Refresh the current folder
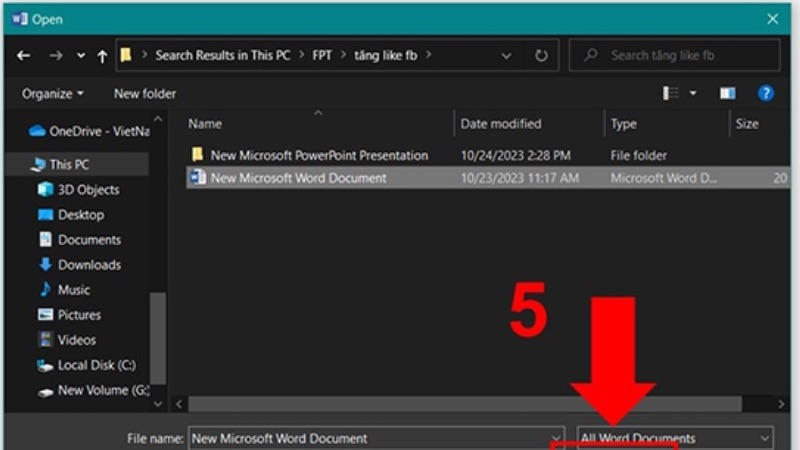The height and width of the screenshot is (450, 800). pos(541,55)
